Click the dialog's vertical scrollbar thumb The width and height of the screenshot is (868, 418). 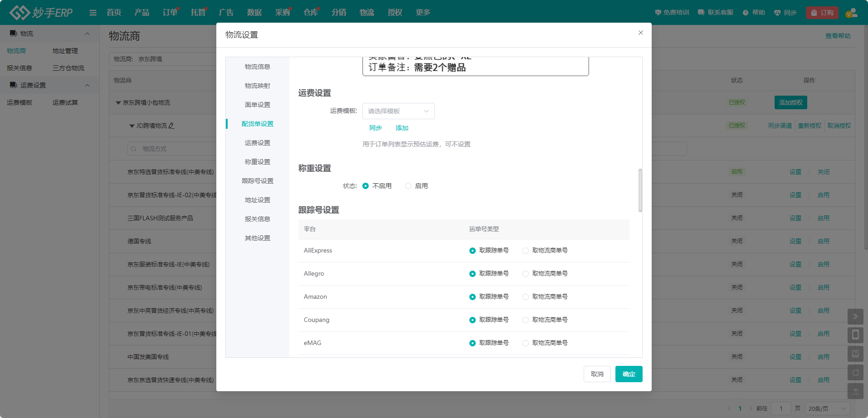pyautogui.click(x=640, y=190)
